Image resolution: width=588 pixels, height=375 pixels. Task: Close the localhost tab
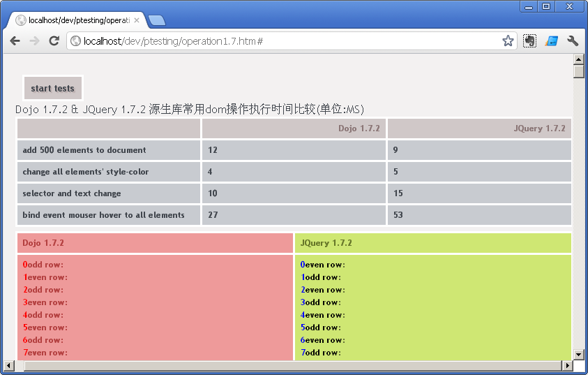click(x=137, y=20)
